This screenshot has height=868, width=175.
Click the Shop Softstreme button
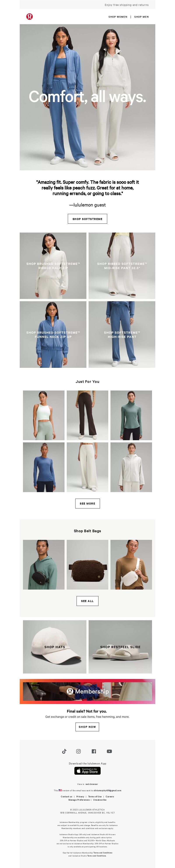[87, 219]
